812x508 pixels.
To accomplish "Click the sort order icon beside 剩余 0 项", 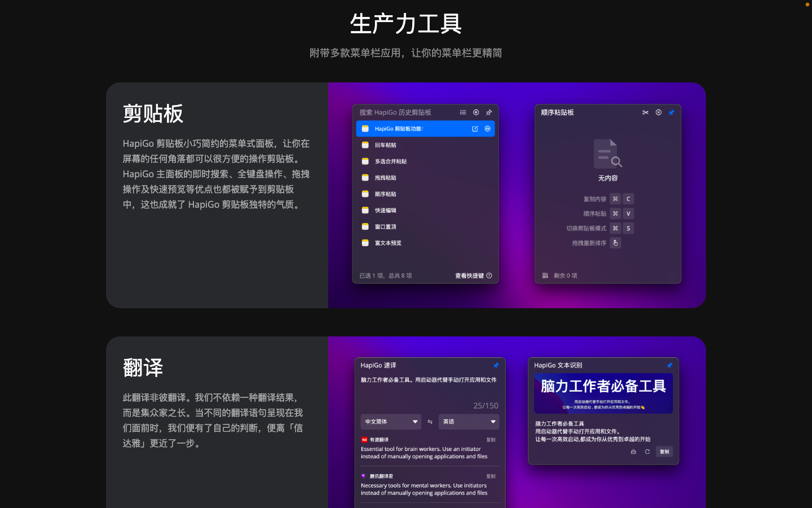I will 545,276.
